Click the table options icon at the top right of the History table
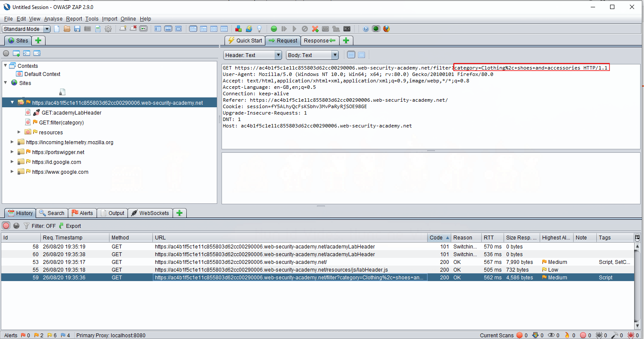 pyautogui.click(x=637, y=237)
